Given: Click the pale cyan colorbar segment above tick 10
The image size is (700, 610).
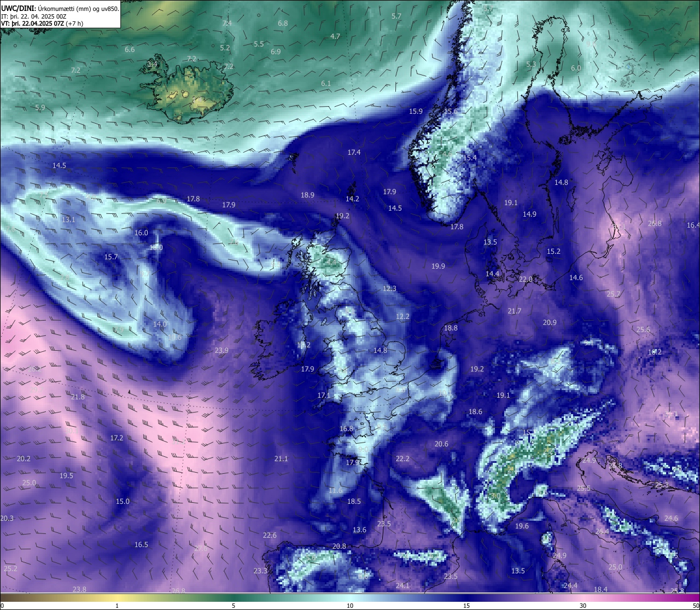Looking at the screenshot, I should click(x=350, y=597).
